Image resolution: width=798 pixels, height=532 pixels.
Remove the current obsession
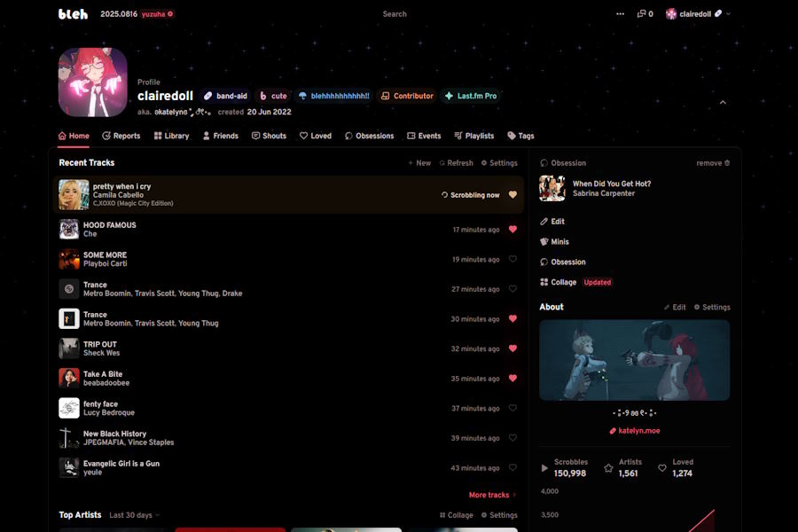[713, 163]
